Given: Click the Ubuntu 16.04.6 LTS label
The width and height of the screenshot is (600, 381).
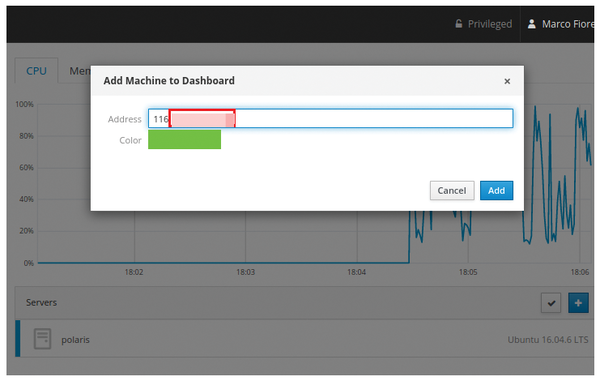Looking at the screenshot, I should pyautogui.click(x=548, y=340).
